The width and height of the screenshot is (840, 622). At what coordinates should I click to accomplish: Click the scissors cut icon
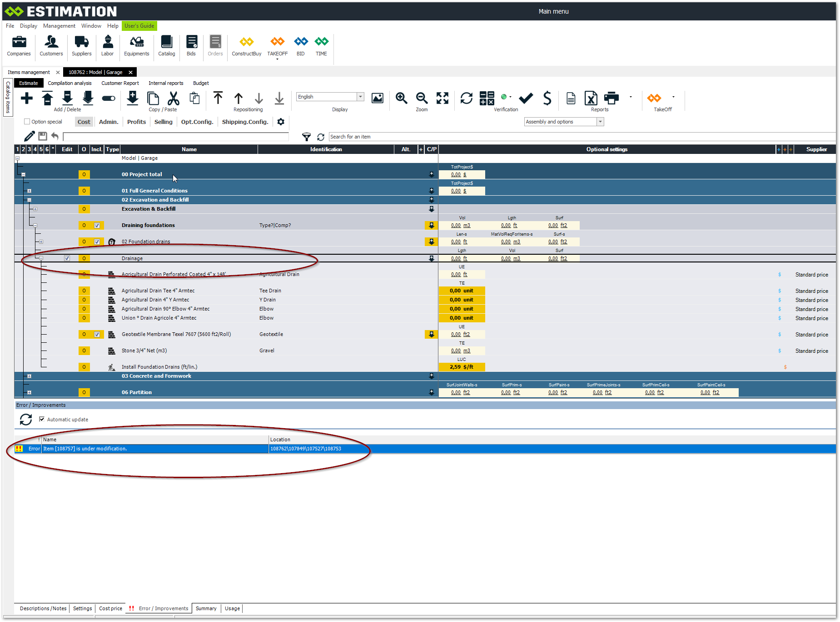174,98
